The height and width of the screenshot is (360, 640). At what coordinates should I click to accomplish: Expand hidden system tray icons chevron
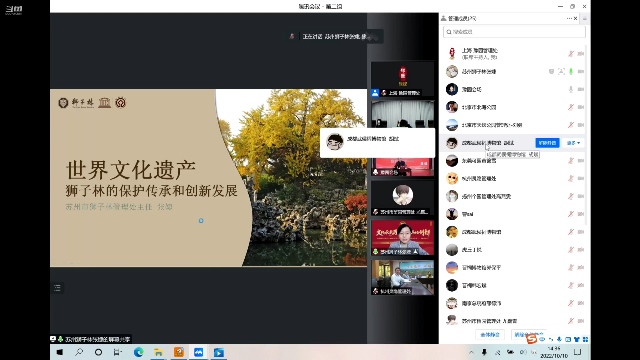tap(471, 352)
